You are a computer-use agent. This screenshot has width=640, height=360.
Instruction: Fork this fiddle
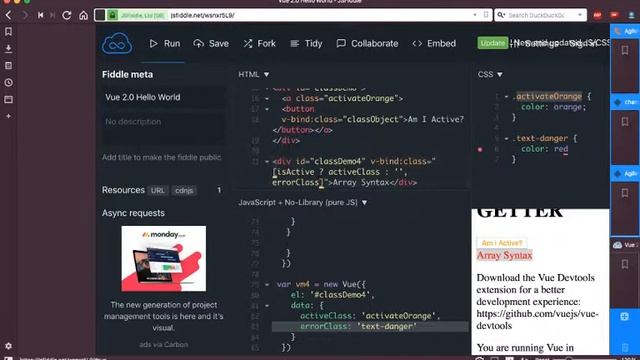[260, 43]
